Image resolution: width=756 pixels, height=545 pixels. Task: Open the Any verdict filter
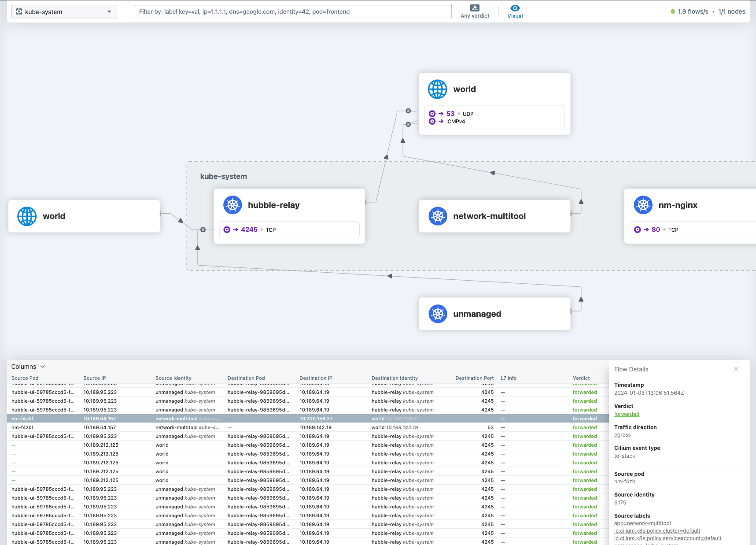(x=475, y=11)
